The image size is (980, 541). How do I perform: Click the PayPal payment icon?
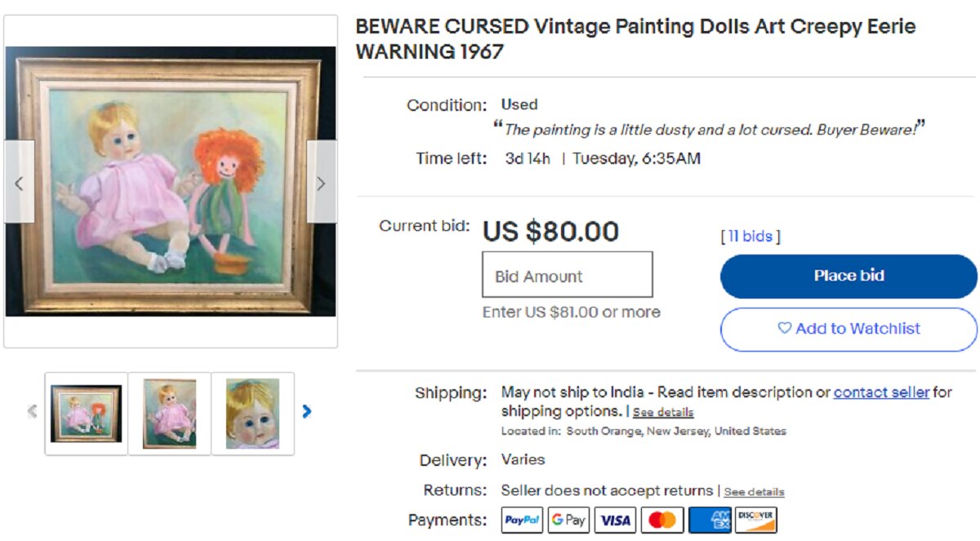522,520
